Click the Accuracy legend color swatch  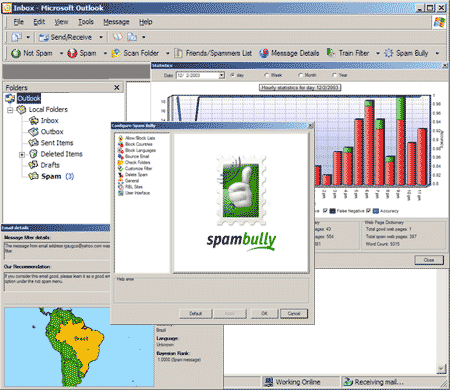[376, 211]
